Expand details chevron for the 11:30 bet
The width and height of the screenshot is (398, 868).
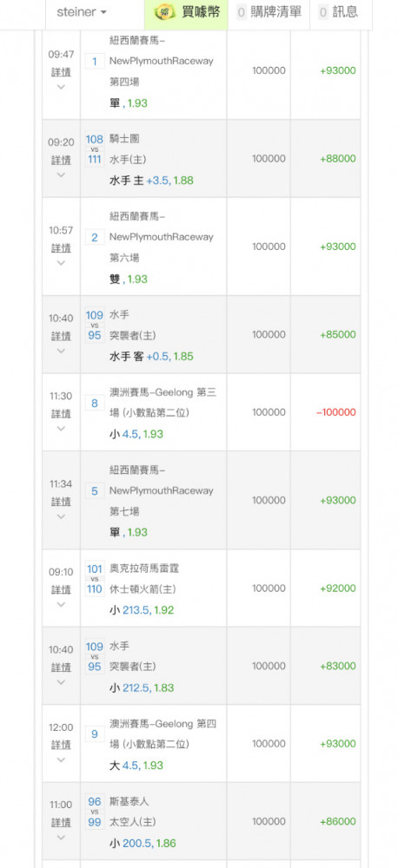click(61, 429)
